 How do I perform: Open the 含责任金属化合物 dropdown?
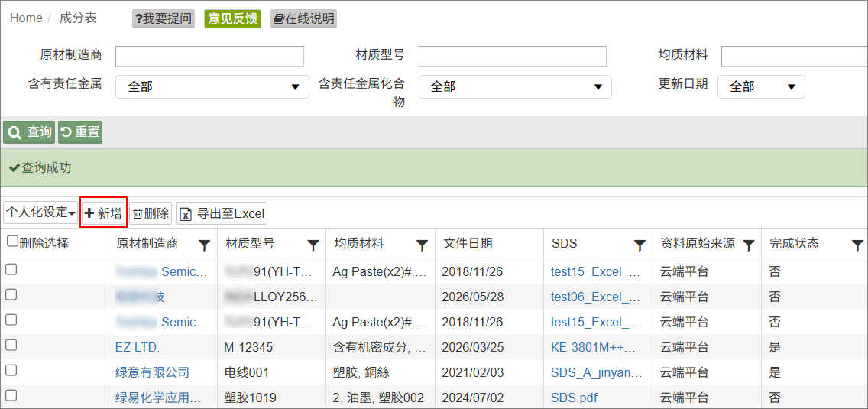[x=515, y=86]
